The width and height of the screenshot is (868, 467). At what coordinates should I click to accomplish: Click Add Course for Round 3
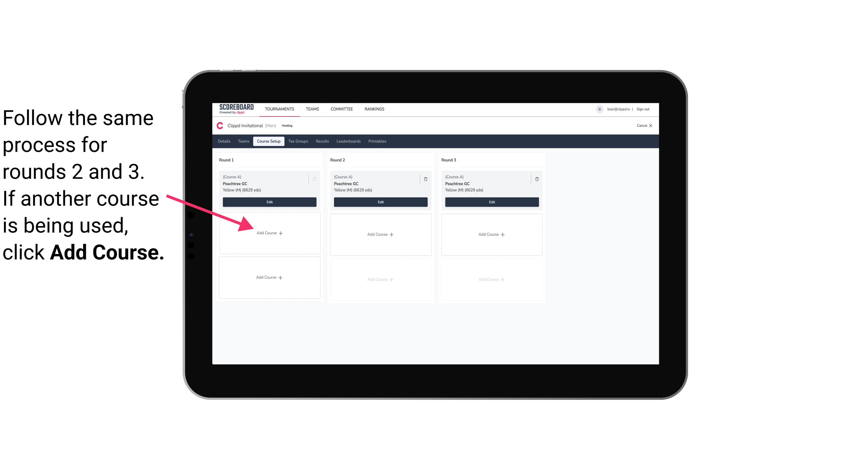pos(491,234)
